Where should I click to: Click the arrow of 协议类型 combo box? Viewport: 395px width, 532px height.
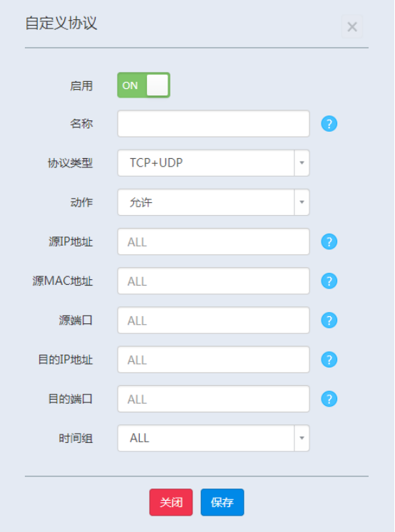click(302, 163)
